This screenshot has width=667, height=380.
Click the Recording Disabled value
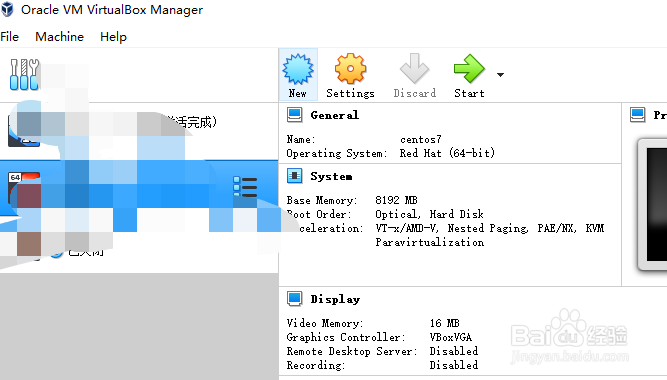(453, 365)
